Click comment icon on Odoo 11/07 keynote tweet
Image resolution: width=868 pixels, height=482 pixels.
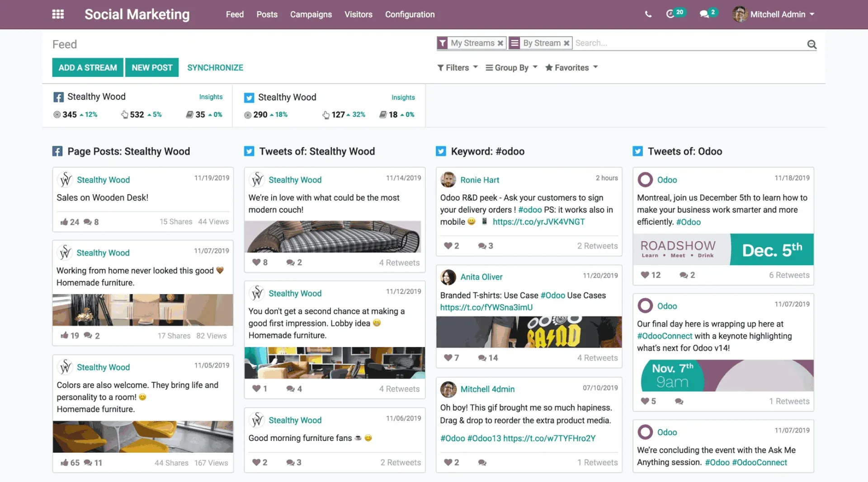(x=679, y=401)
